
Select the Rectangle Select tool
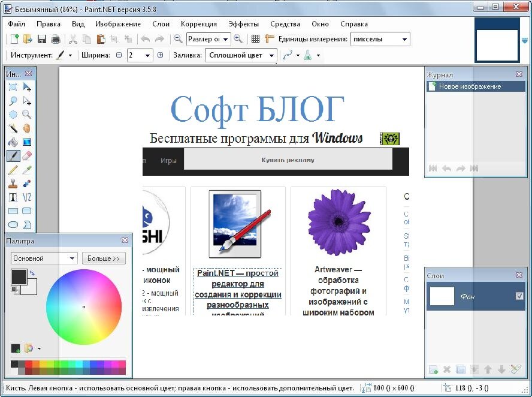[x=13, y=87]
